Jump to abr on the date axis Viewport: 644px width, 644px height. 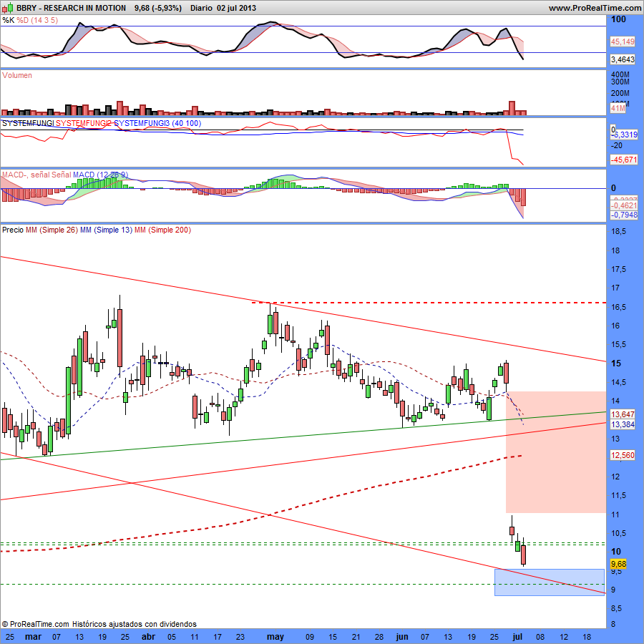(x=148, y=637)
